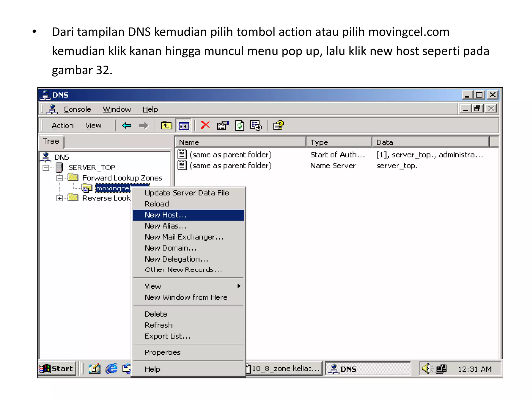Click the DNS console icon beside Console menu
This screenshot has width=532, height=399.
tap(52, 109)
